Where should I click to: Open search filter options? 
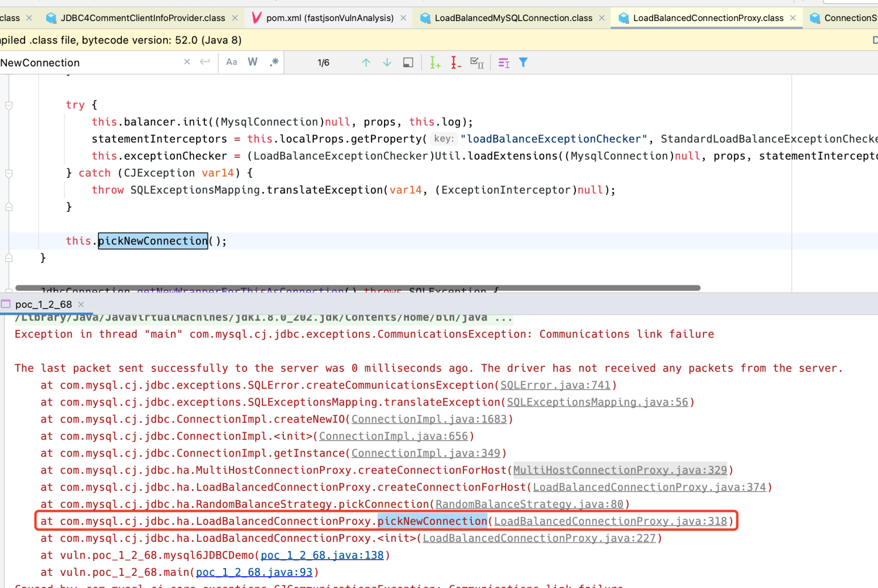pyautogui.click(x=523, y=62)
